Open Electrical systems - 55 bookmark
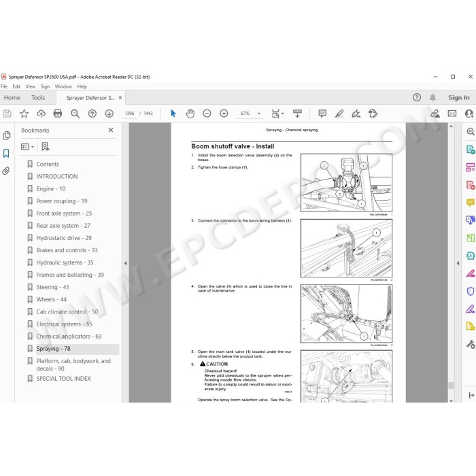Viewport: 476px width, 476px height. (x=65, y=324)
